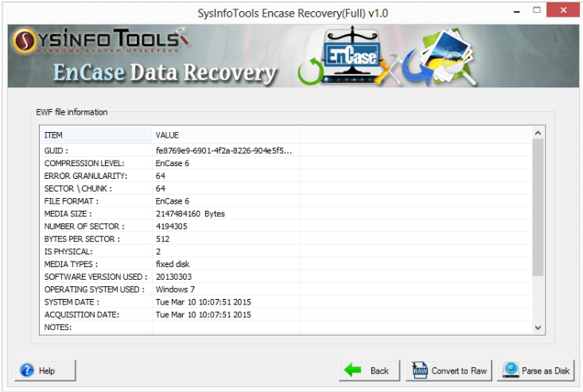Go Back to previous step

click(370, 371)
